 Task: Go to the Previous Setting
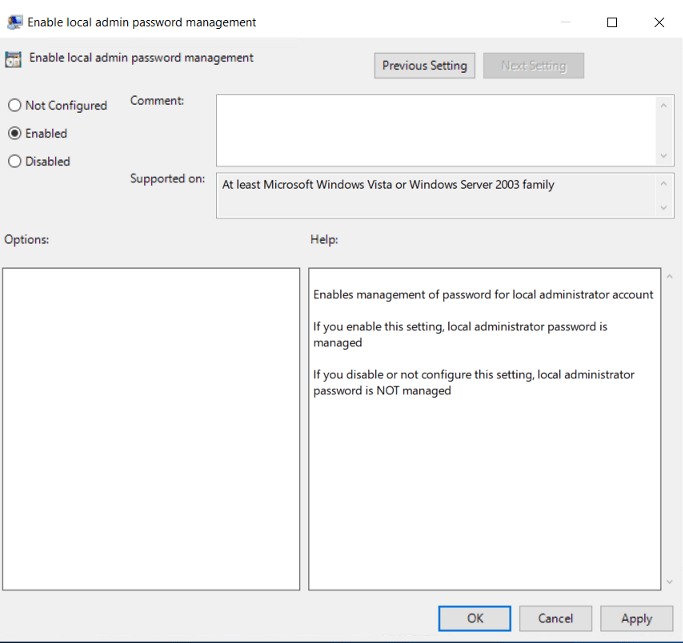[x=424, y=66]
